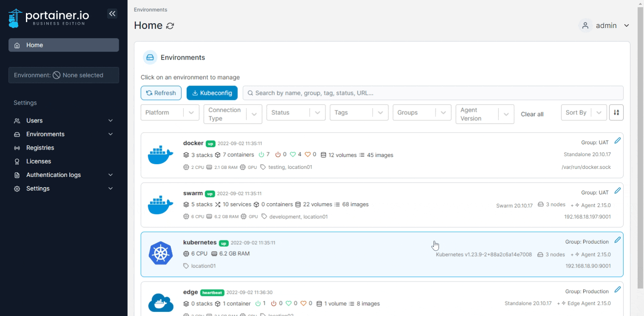Expand the Environments sidebar chevron
Viewport: 644px width, 316px height.
[x=111, y=134]
